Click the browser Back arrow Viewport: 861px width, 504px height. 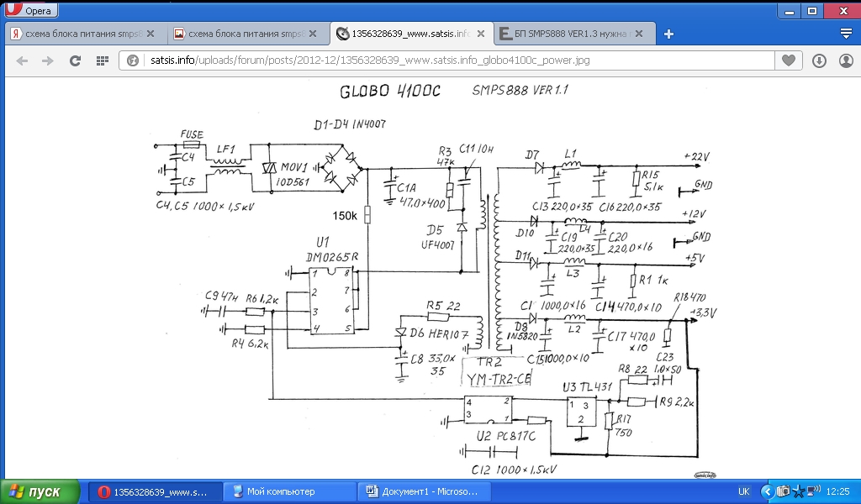pos(22,60)
